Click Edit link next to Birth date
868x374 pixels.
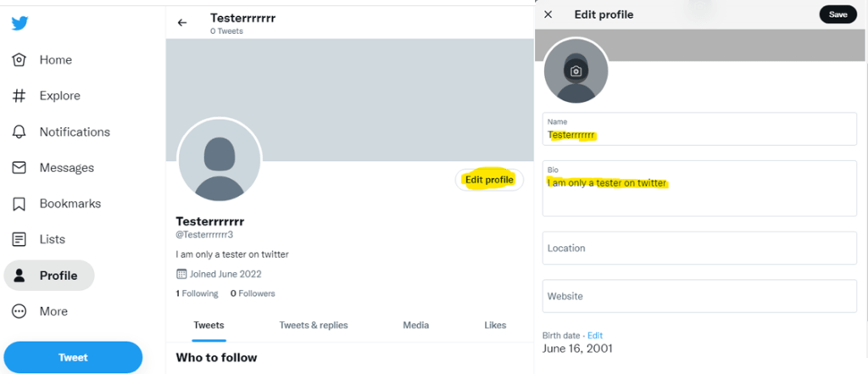coord(595,335)
